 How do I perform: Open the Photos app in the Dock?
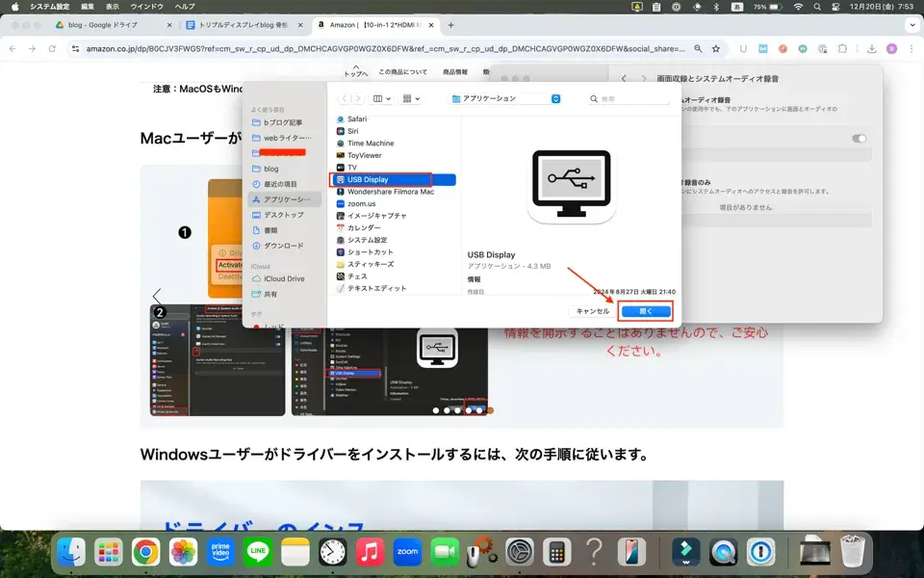[183, 553]
